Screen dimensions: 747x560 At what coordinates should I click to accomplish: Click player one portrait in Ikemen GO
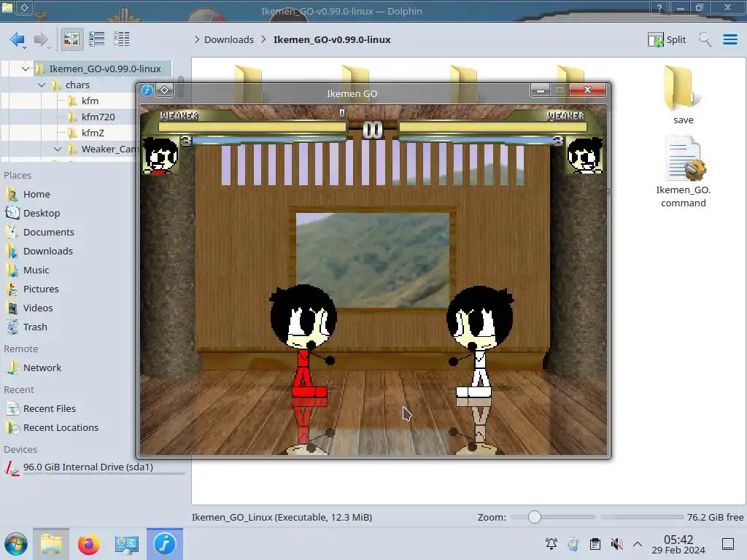pyautogui.click(x=160, y=155)
